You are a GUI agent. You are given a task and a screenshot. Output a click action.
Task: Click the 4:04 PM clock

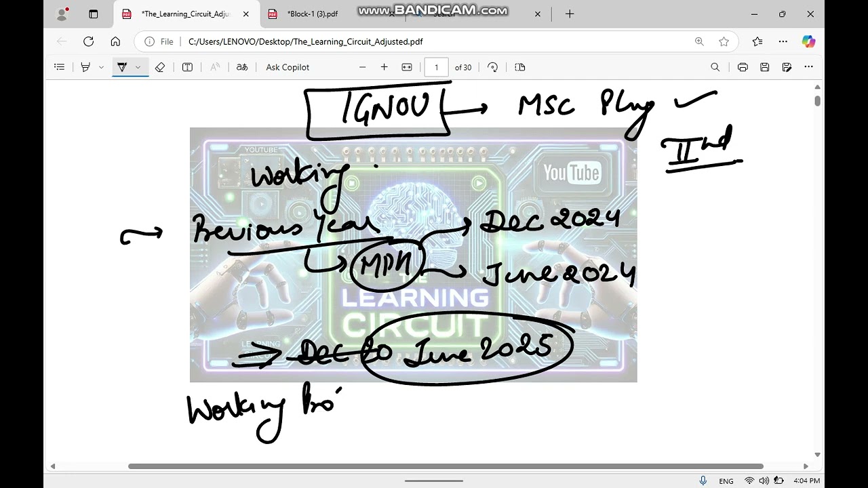(x=806, y=481)
